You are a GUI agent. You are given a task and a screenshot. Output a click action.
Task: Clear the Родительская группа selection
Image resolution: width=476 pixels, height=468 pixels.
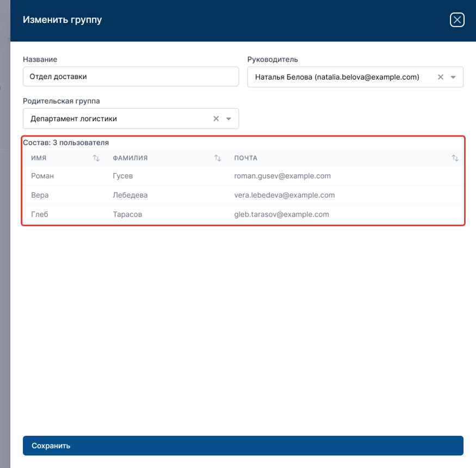pos(216,119)
